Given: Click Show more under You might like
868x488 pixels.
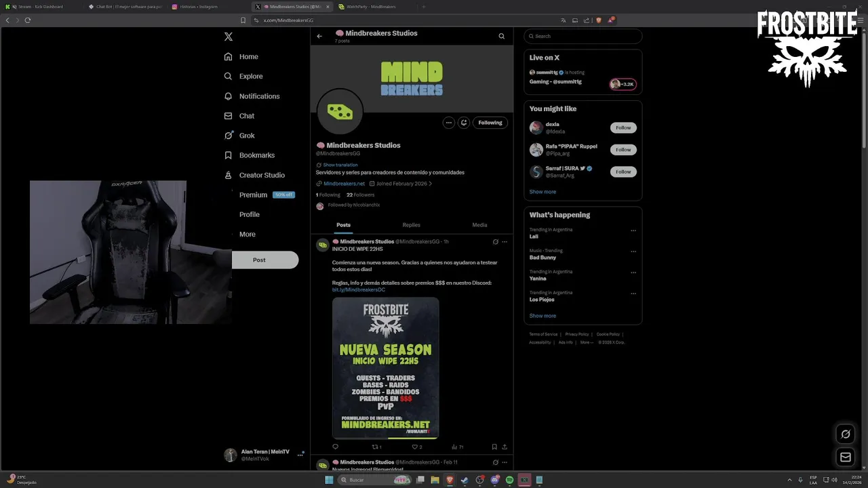Looking at the screenshot, I should 542,192.
